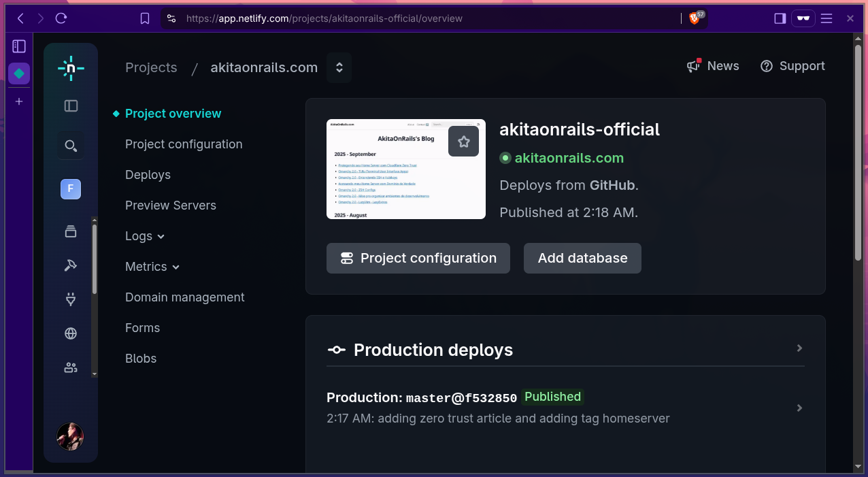Open Domain management in side menu
This screenshot has height=477, width=868.
click(x=185, y=297)
